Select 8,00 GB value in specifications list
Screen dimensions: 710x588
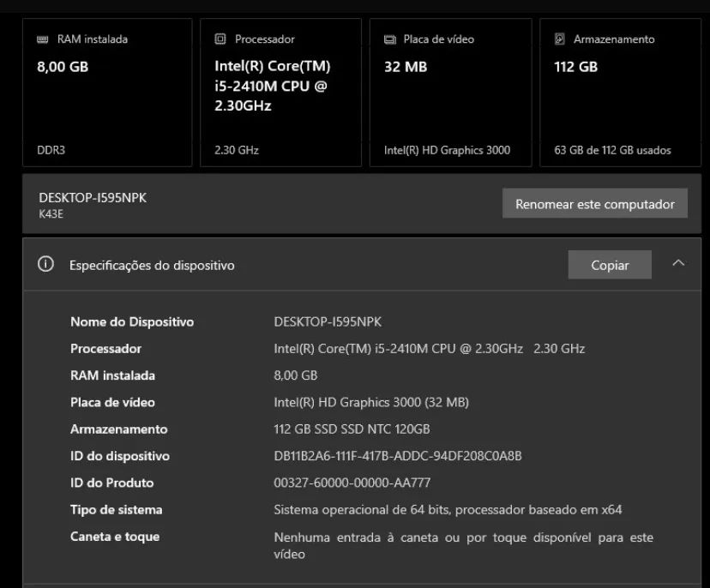(x=296, y=375)
